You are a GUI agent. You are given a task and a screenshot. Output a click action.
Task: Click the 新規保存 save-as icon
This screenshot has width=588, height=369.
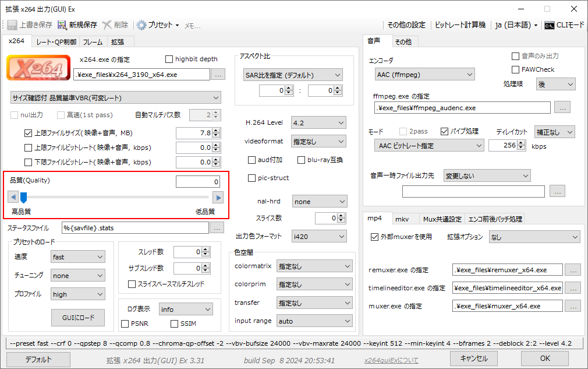tap(62, 25)
